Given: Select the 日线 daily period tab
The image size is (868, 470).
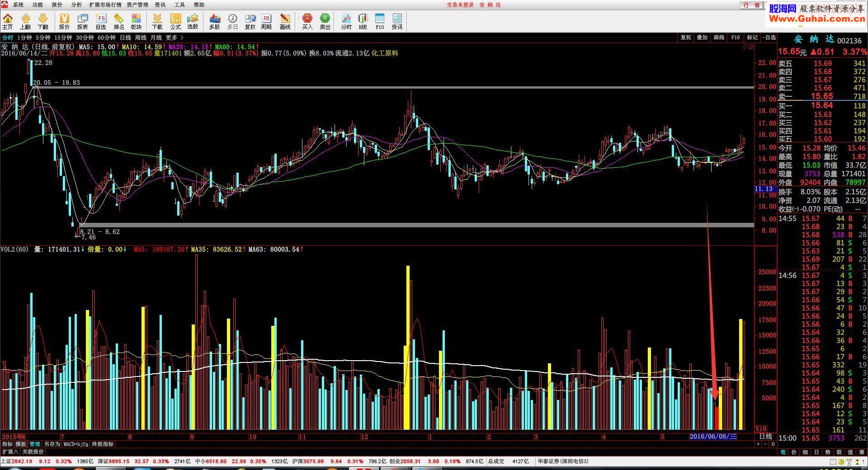Looking at the screenshot, I should tap(125, 38).
